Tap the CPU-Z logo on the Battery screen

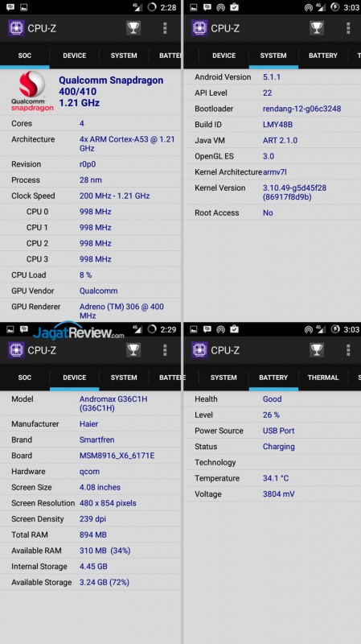coord(199,350)
